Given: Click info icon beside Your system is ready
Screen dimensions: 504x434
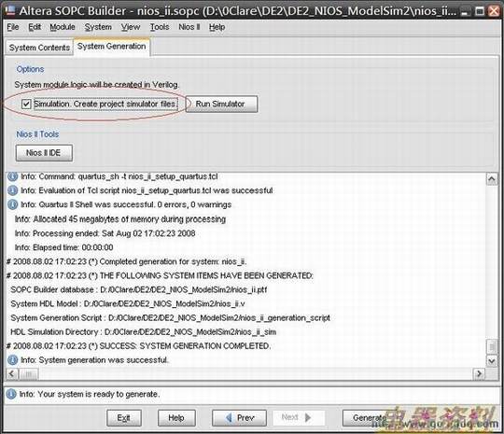Looking at the screenshot, I should tap(11, 394).
